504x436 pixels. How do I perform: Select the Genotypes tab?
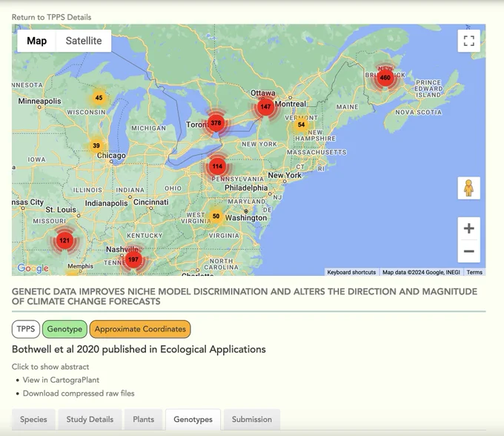(x=193, y=419)
